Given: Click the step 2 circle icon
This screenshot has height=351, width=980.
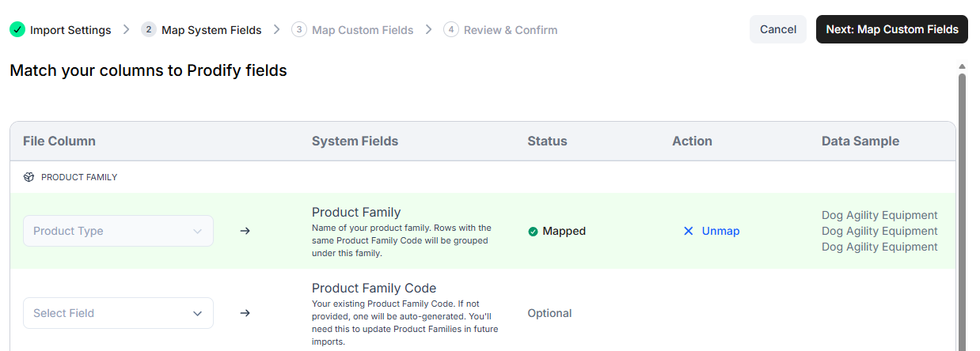Looking at the screenshot, I should pyautogui.click(x=149, y=29).
